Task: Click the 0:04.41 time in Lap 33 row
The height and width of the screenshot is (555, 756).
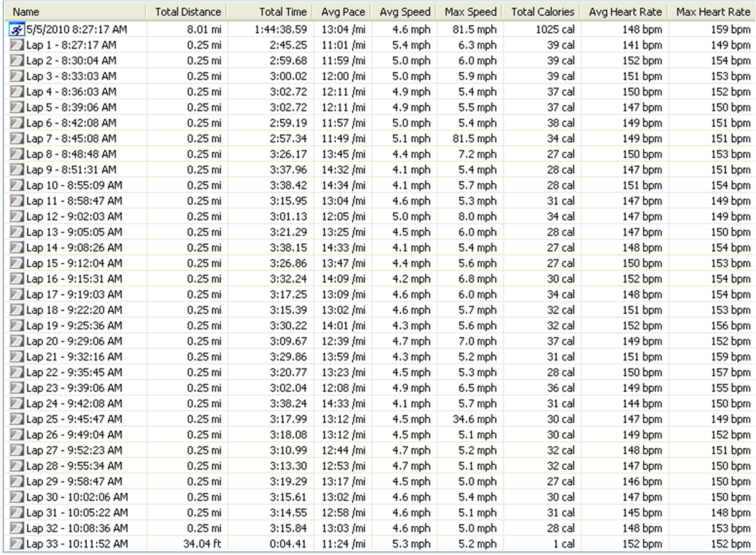Action: tap(290, 544)
